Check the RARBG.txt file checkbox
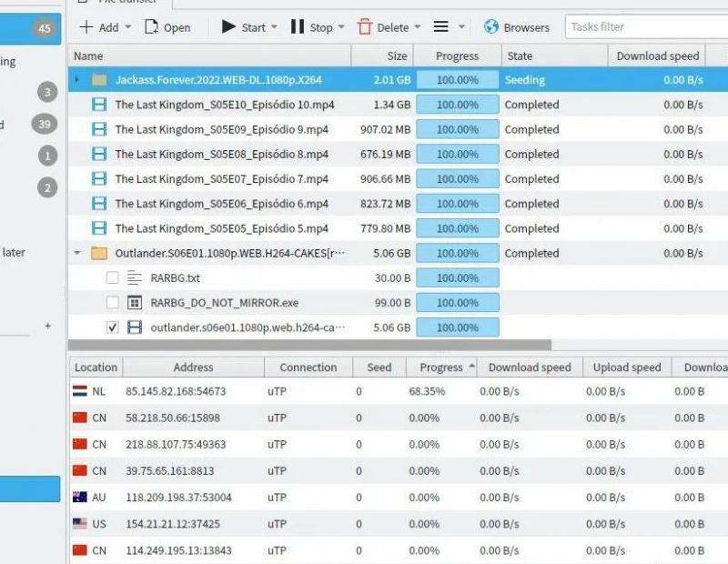Screen dimensions: 728x564 pos(113,278)
